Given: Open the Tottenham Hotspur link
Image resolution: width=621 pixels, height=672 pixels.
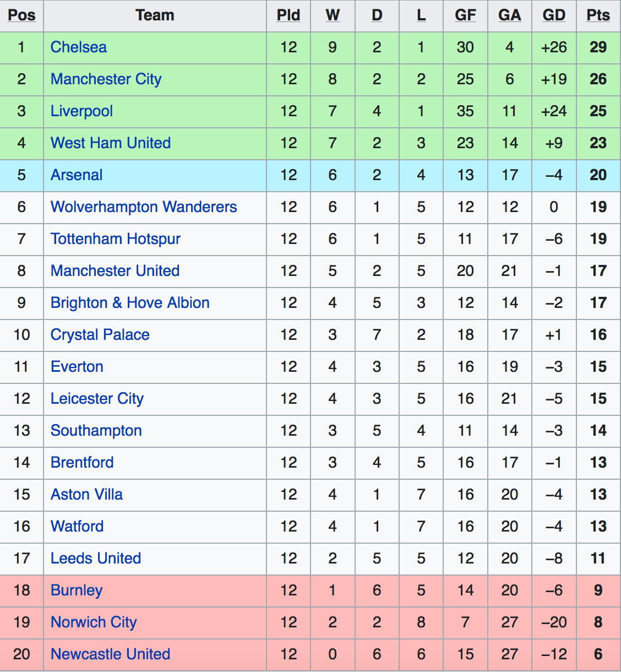Looking at the screenshot, I should click(x=115, y=239).
